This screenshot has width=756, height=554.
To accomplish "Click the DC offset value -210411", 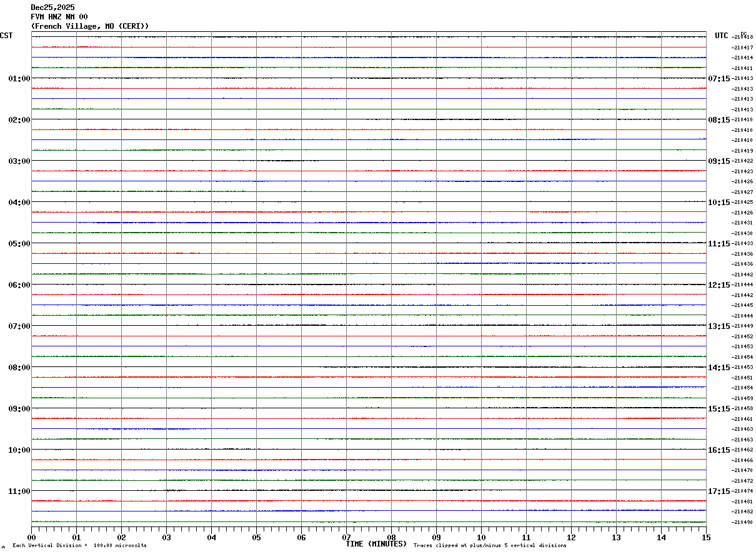I will [x=742, y=68].
